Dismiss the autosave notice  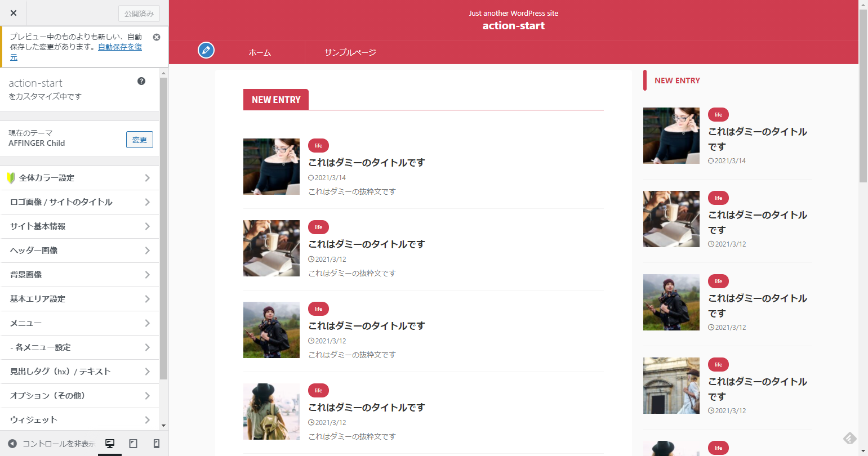tap(157, 37)
